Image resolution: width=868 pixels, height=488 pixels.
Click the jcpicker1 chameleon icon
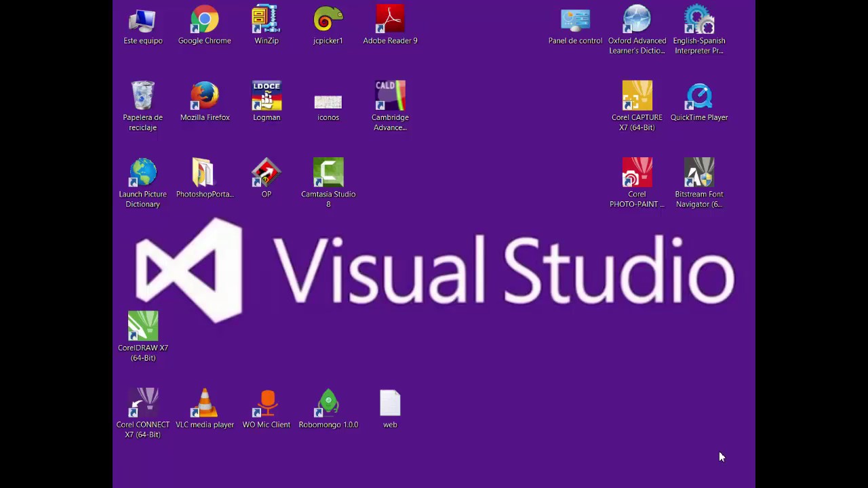click(x=328, y=20)
